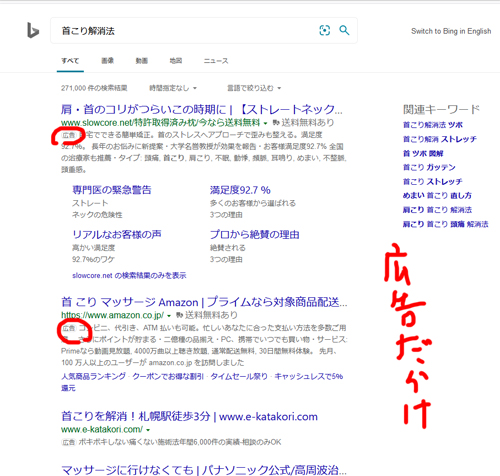Click the green www.e-katakori.com/ URL
Image resolution: width=500 pixels, height=476 pixels.
coord(102,429)
